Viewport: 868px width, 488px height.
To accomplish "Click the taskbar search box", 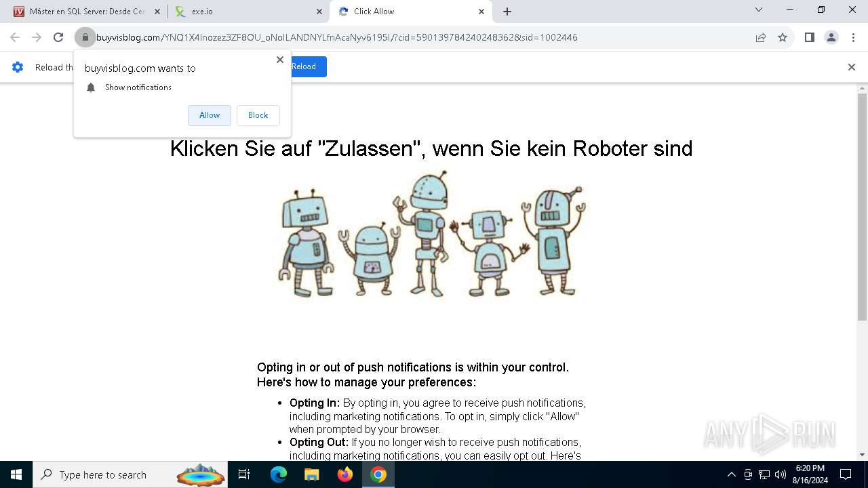I will click(x=132, y=474).
